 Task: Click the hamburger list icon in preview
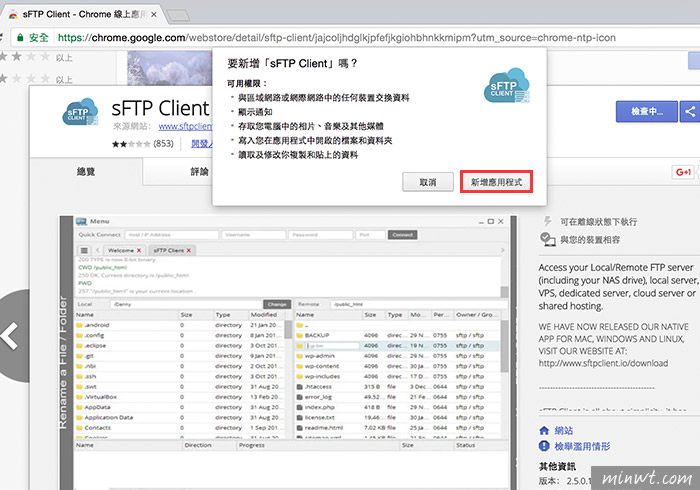pyautogui.click(x=84, y=250)
